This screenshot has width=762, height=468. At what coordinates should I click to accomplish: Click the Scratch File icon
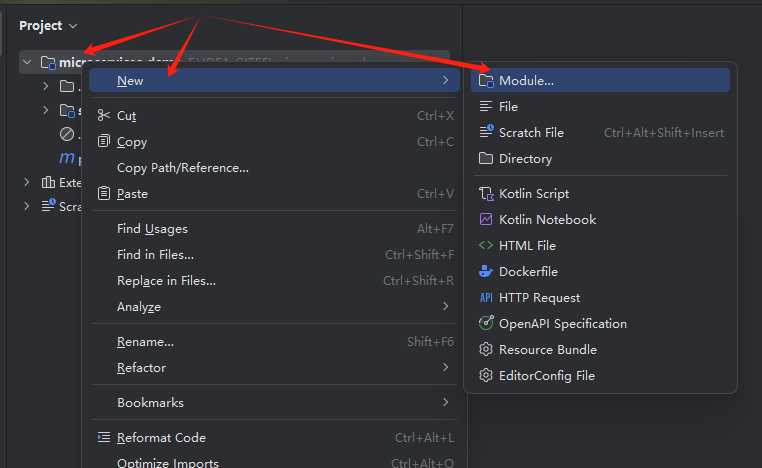point(486,133)
